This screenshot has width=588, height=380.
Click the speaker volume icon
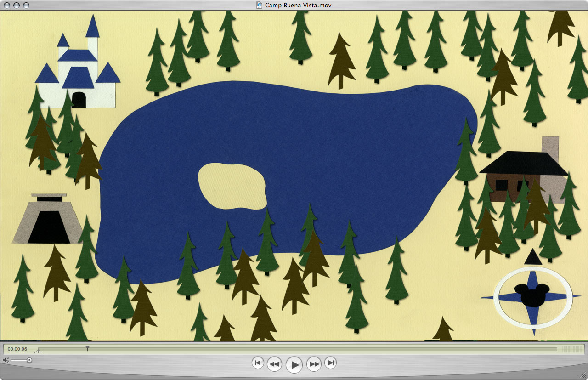coord(6,360)
